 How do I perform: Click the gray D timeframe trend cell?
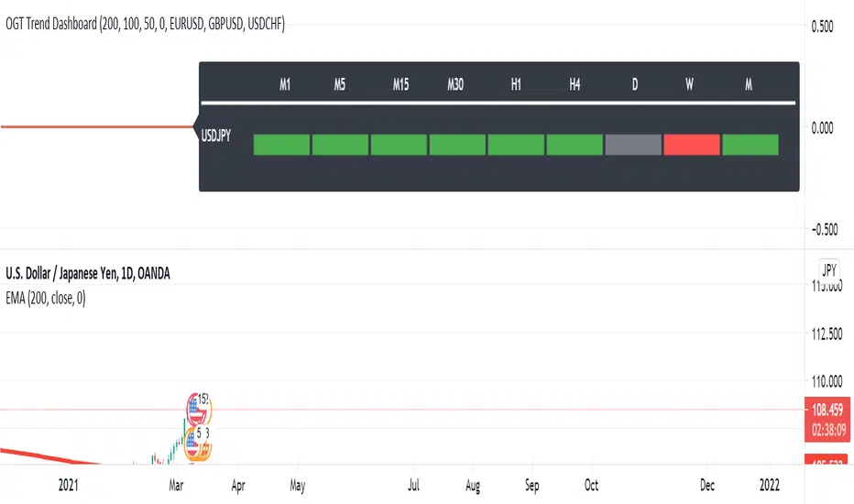(x=633, y=145)
